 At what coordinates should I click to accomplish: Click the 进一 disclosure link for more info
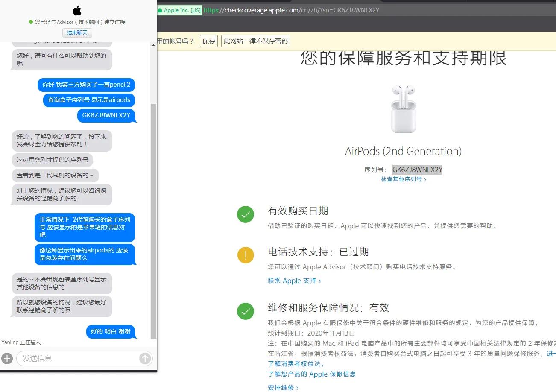pyautogui.click(x=550, y=354)
